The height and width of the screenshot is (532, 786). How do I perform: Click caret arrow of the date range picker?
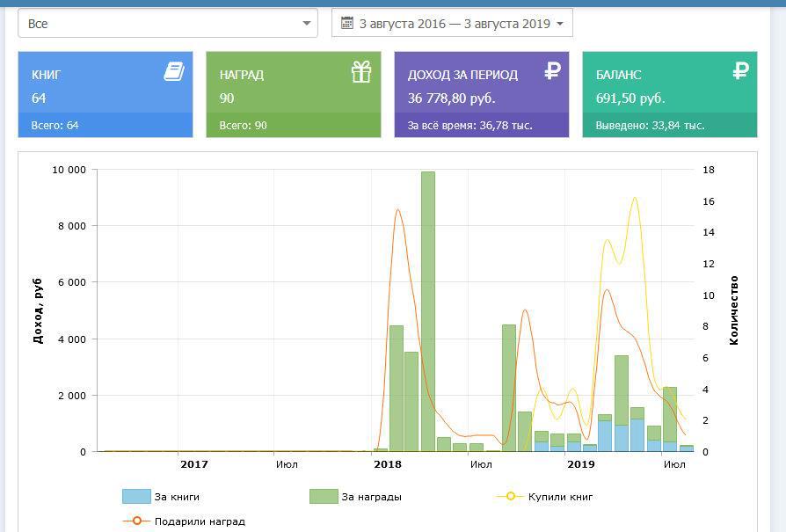(x=560, y=24)
